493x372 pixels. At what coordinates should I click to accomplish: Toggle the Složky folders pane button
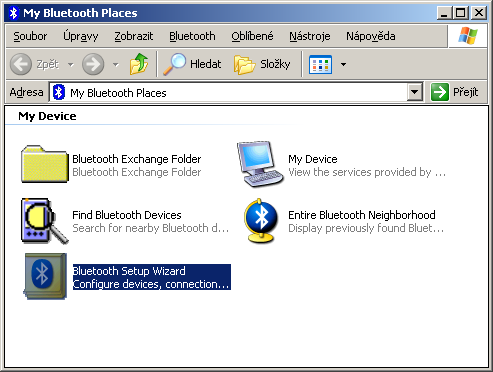pyautogui.click(x=262, y=64)
